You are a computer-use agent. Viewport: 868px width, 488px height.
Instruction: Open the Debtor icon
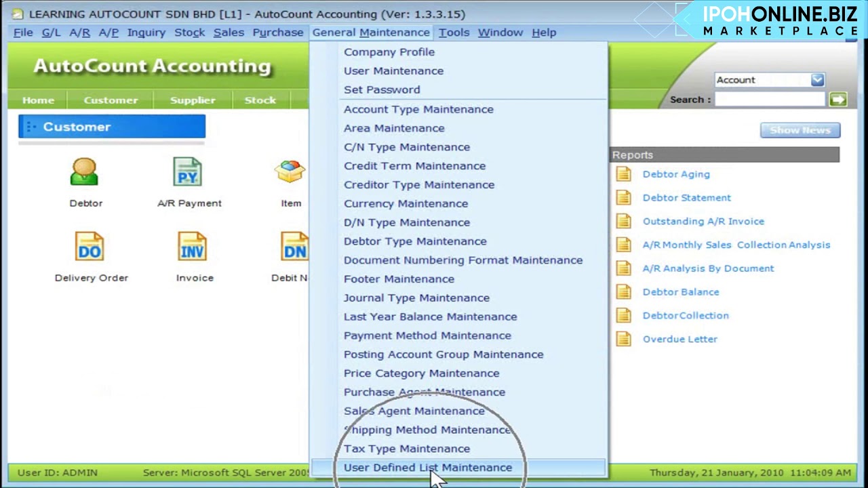click(84, 172)
